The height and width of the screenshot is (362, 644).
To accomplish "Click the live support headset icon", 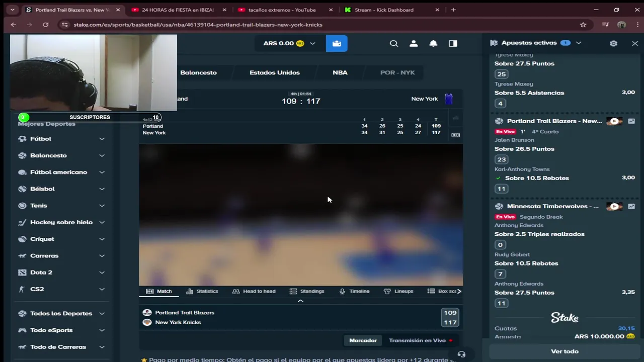I will coord(461,354).
